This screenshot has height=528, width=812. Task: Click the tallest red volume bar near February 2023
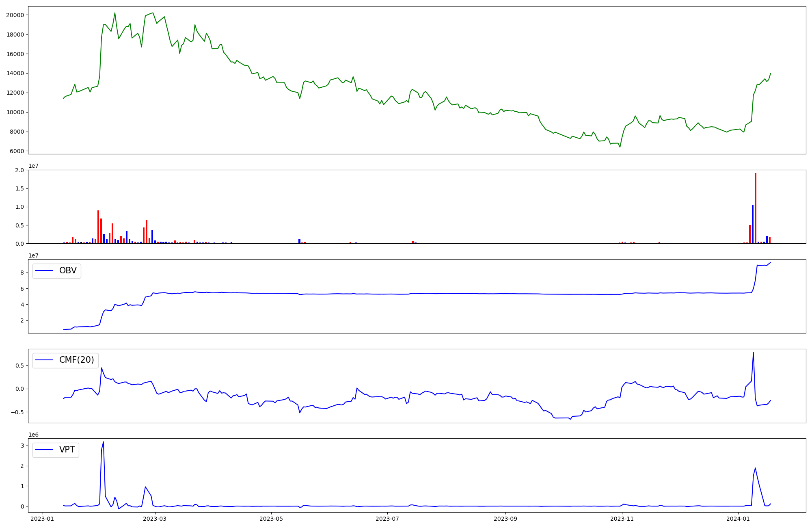[98, 227]
